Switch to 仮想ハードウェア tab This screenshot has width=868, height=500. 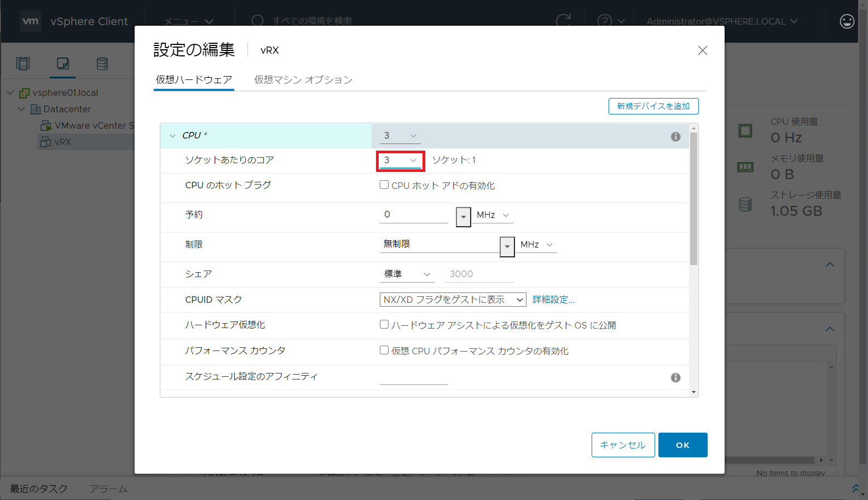click(194, 80)
